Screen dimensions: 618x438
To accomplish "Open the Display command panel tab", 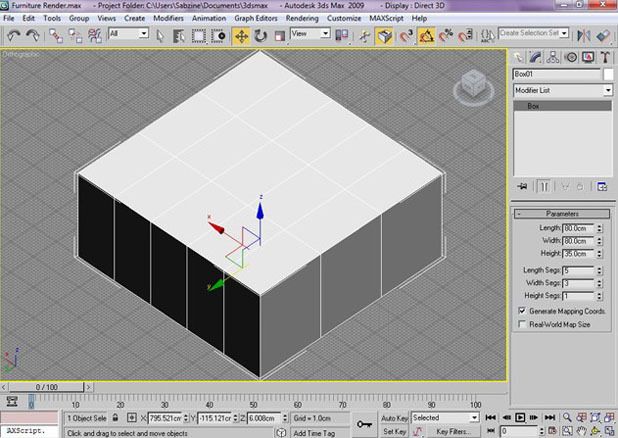I will [x=588, y=57].
